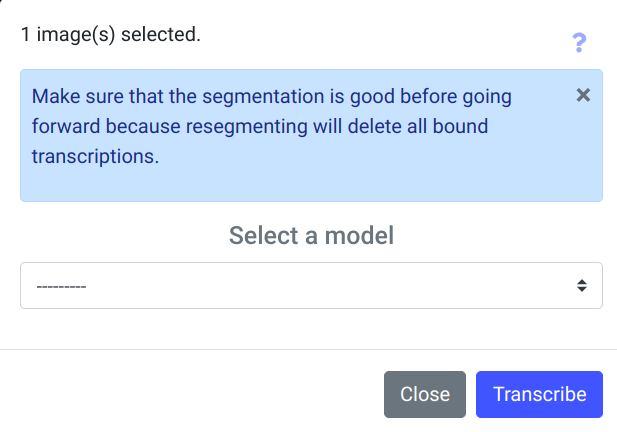617x432 pixels.
Task: Cancel the dialog using the Close button
Action: [x=425, y=394]
